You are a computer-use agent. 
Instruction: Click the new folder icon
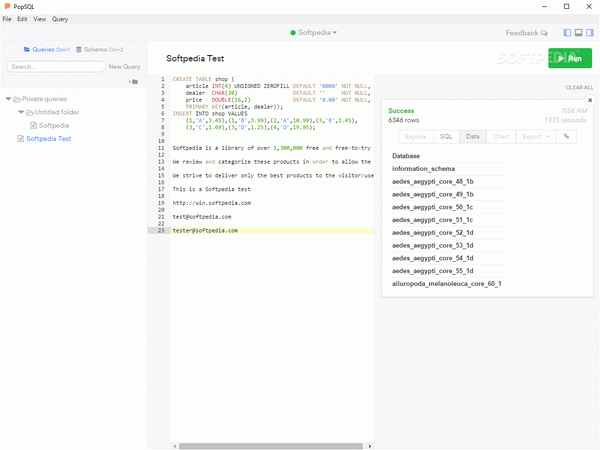coord(134,82)
